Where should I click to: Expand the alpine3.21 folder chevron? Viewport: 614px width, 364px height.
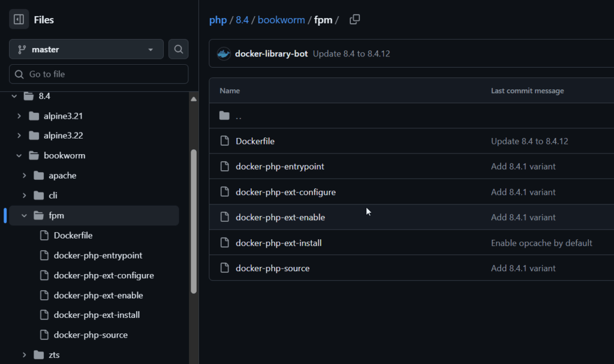[19, 116]
